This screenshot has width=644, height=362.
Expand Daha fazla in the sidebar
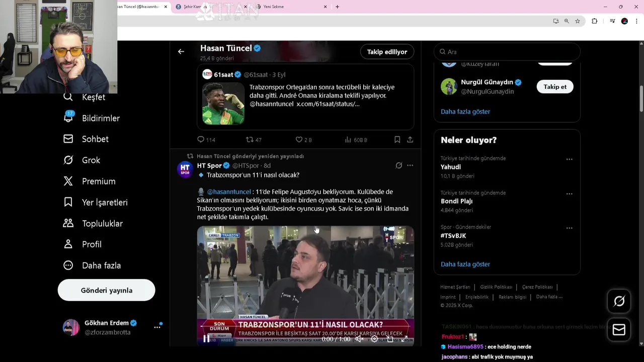coord(92,265)
